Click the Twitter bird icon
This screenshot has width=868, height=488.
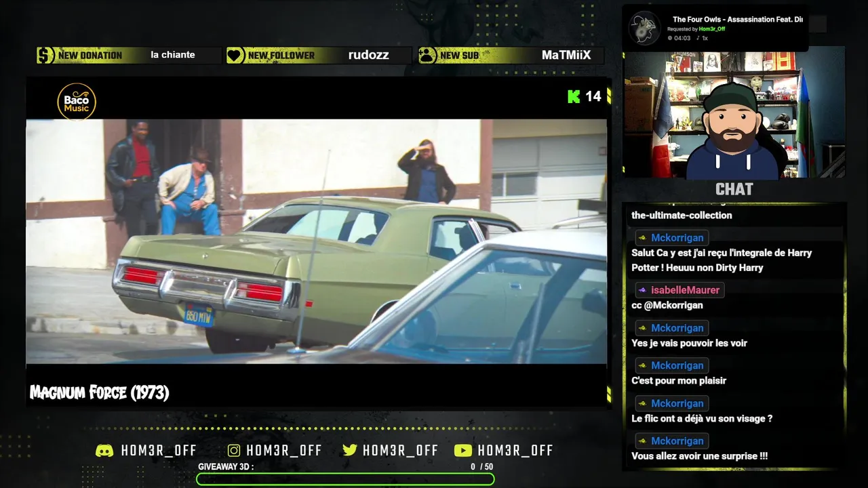point(350,451)
